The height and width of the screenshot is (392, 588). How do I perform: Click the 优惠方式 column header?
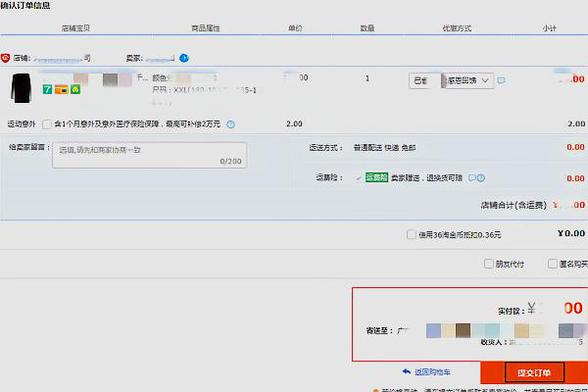(x=457, y=28)
